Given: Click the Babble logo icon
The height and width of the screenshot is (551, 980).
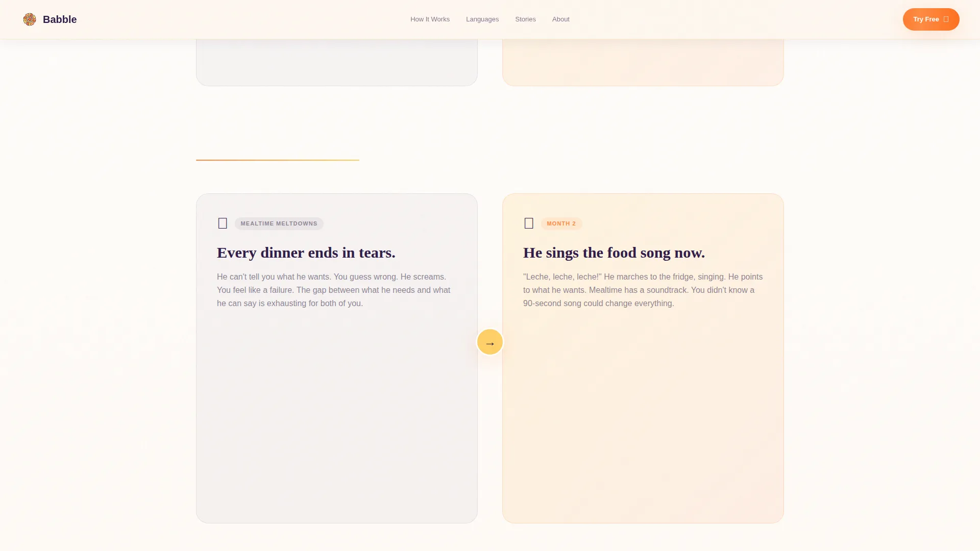Looking at the screenshot, I should tap(30, 19).
